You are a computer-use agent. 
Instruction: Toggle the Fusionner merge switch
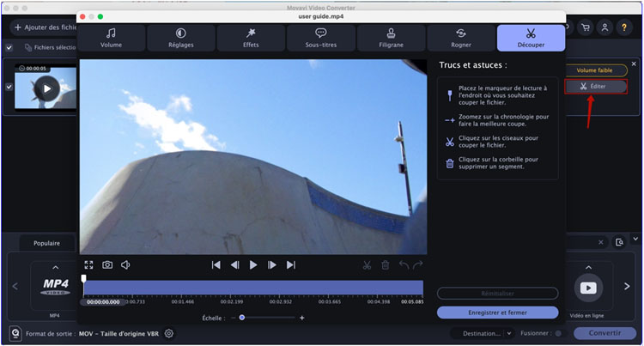558,334
